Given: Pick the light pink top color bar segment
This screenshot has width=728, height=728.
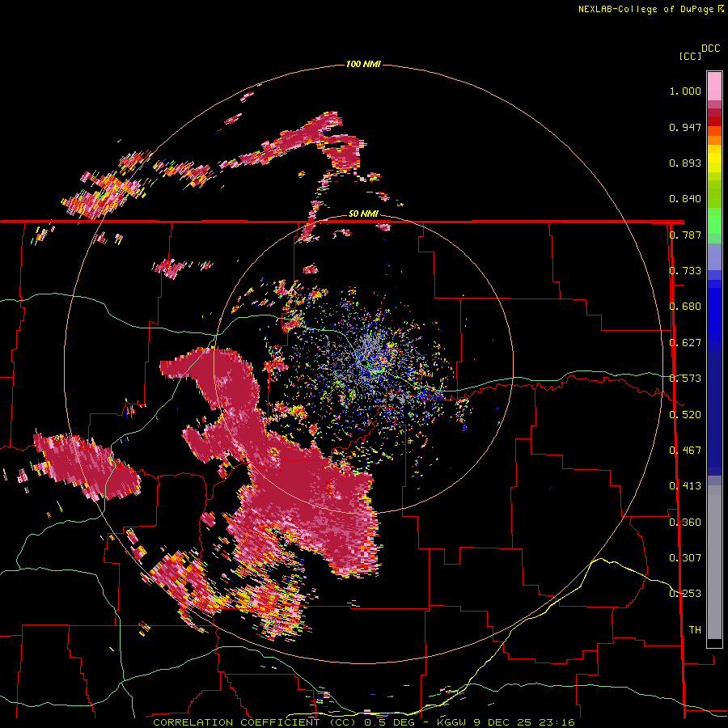Looking at the screenshot, I should click(x=714, y=86).
